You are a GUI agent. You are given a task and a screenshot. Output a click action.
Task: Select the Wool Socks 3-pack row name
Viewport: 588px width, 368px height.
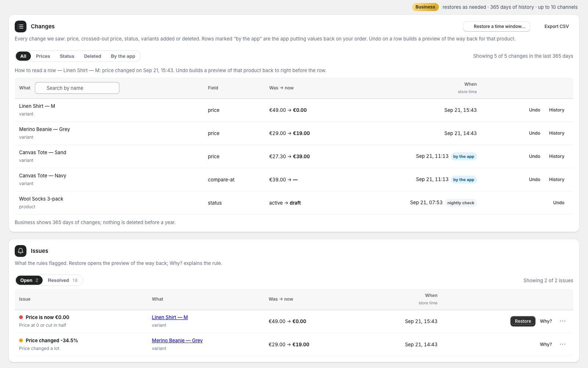pos(41,199)
